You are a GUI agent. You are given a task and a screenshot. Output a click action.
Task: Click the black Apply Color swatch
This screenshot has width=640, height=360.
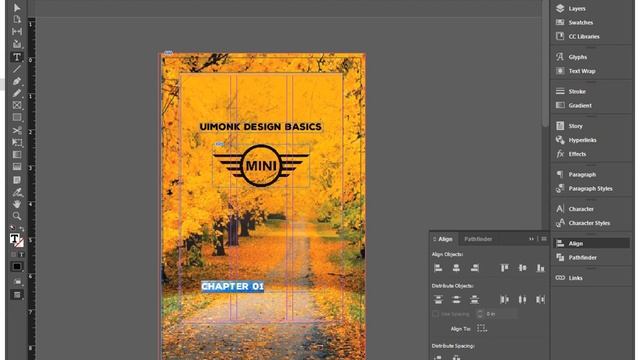point(17,267)
